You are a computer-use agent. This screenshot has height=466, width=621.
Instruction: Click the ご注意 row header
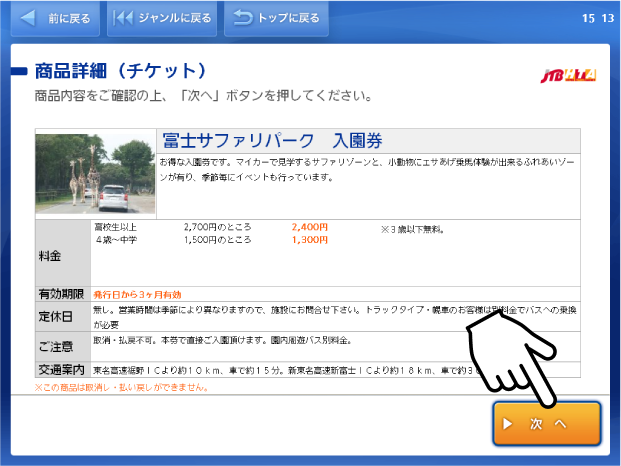[63, 347]
